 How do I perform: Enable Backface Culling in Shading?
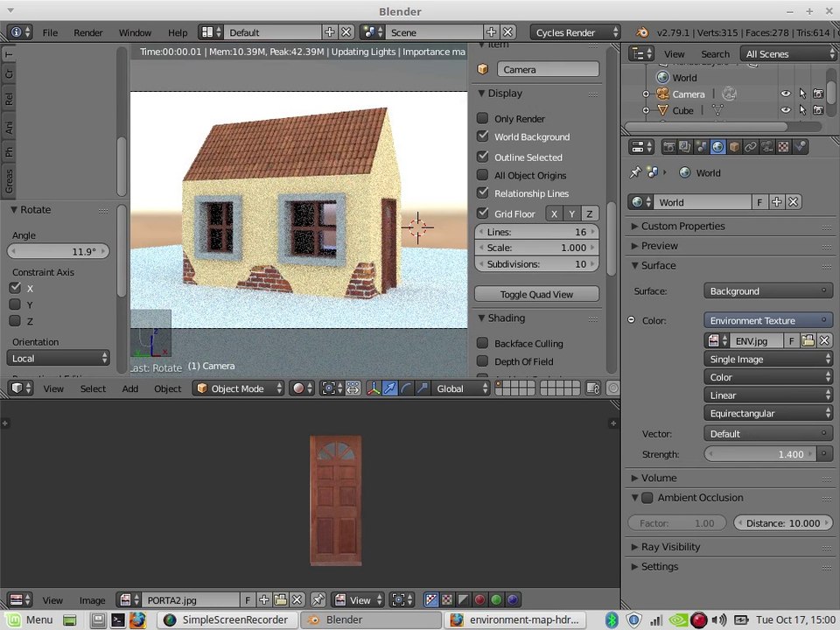[x=483, y=343]
